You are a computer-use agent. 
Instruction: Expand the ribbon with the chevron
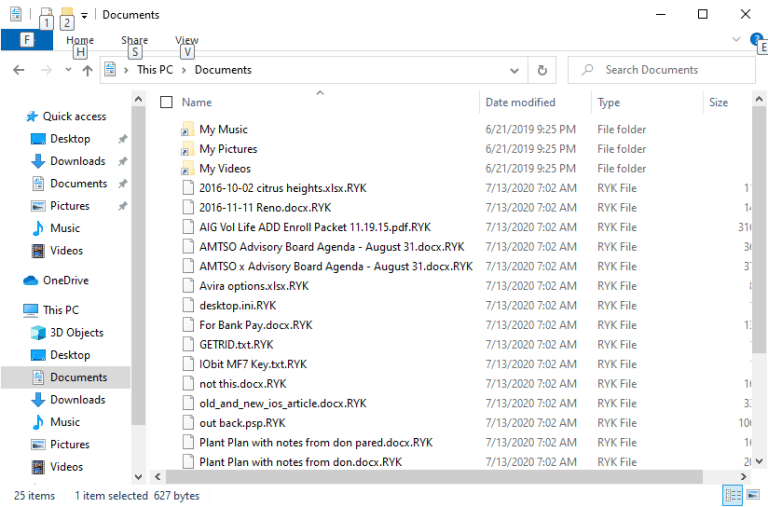pos(737,40)
